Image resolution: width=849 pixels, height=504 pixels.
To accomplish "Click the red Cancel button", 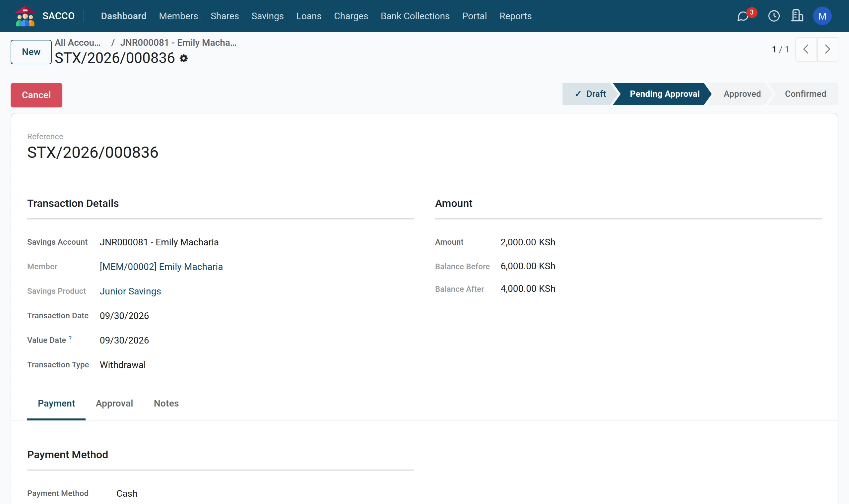I will point(36,95).
